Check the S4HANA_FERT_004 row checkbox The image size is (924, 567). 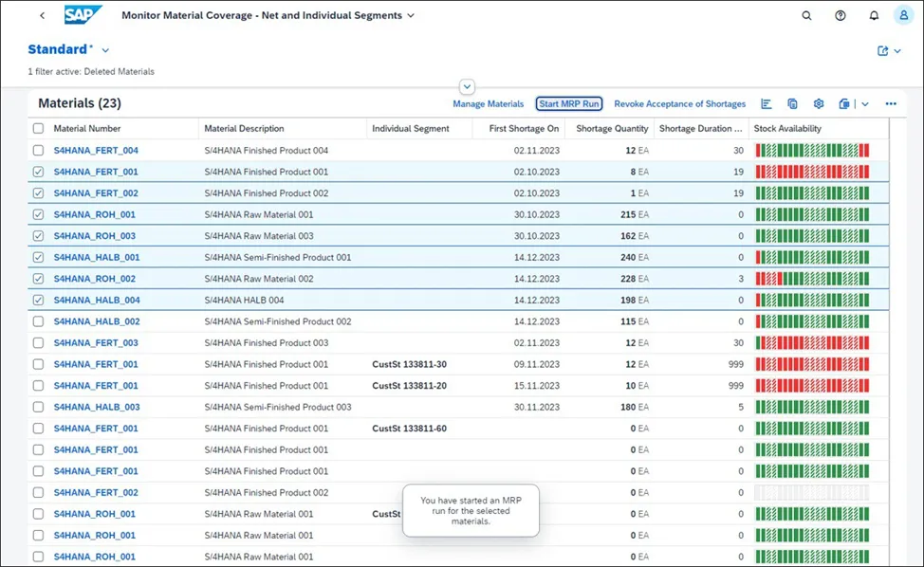[38, 151]
